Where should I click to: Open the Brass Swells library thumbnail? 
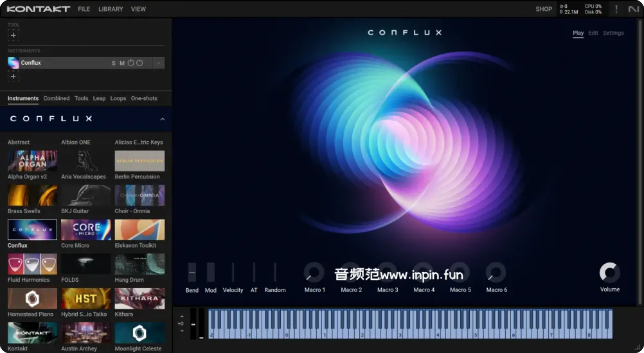[x=32, y=195]
